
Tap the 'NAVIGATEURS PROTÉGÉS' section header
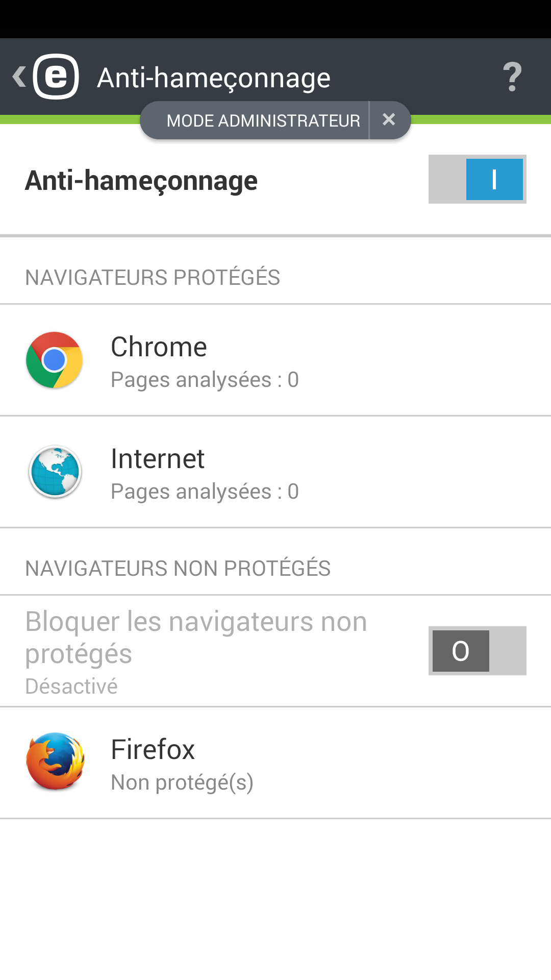coord(153,278)
